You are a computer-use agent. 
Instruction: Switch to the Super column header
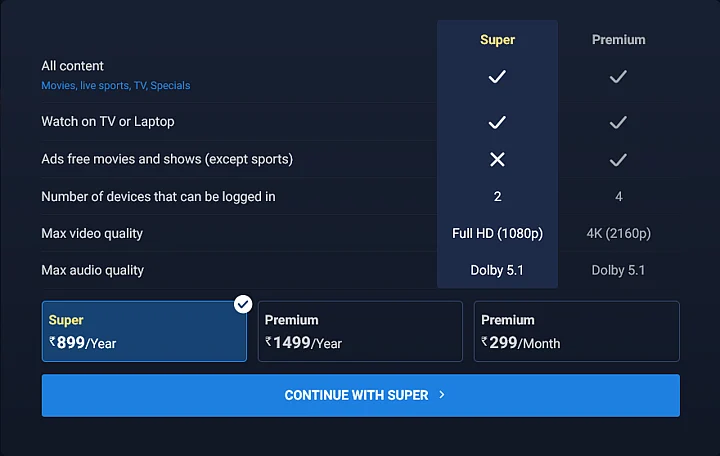click(497, 40)
